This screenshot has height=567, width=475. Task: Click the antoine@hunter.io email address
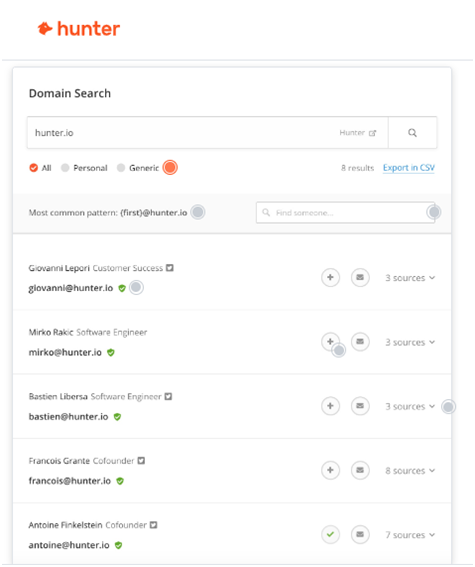(x=69, y=545)
